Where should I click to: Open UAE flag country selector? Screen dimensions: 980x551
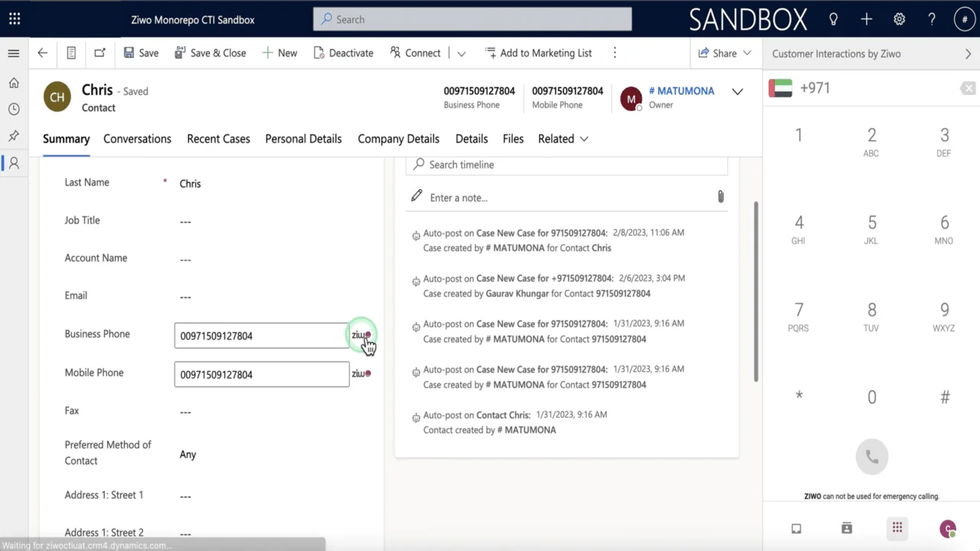pyautogui.click(x=780, y=88)
